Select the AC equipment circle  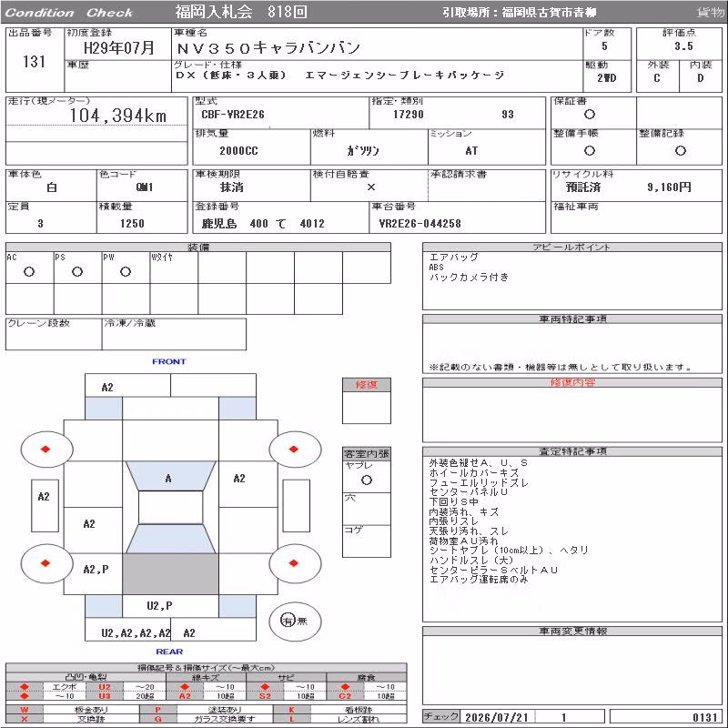(29, 271)
